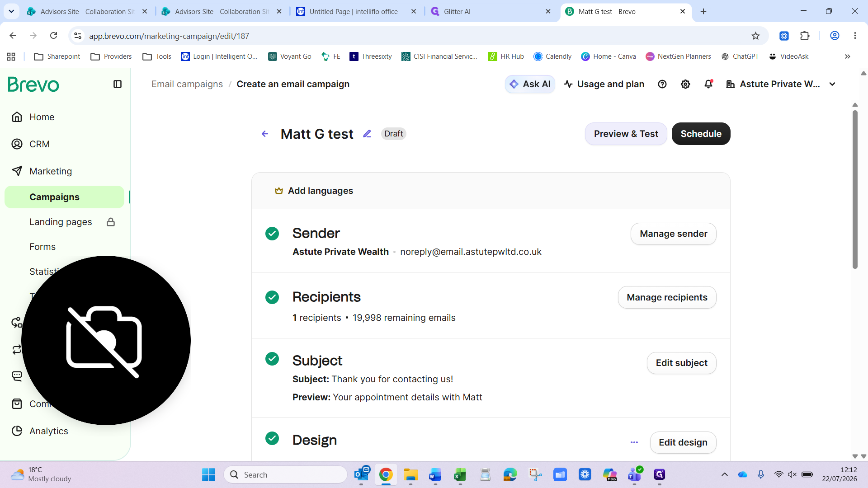Open Chrome extensions puzzle icon
Image resolution: width=868 pixels, height=488 pixels.
coord(805,36)
